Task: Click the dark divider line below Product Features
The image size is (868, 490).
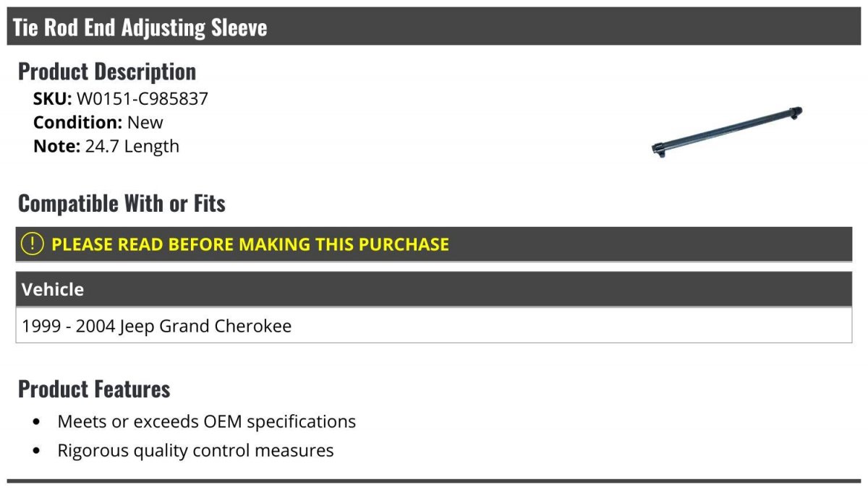Action: (x=434, y=481)
